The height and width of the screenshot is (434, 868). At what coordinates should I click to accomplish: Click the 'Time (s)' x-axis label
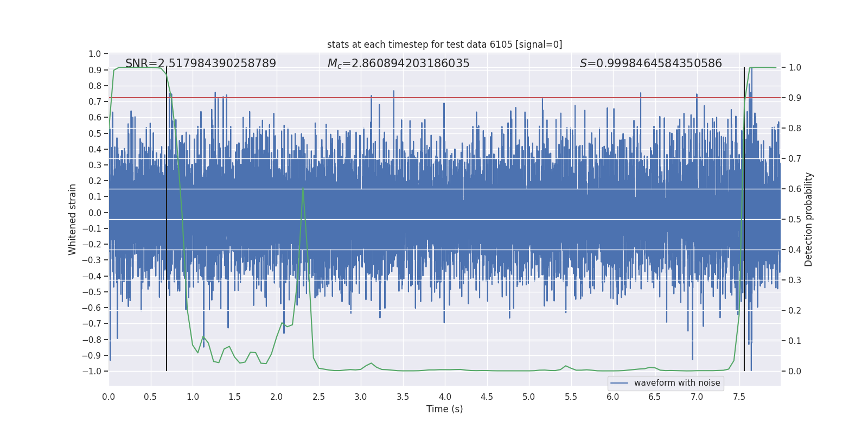pyautogui.click(x=444, y=409)
